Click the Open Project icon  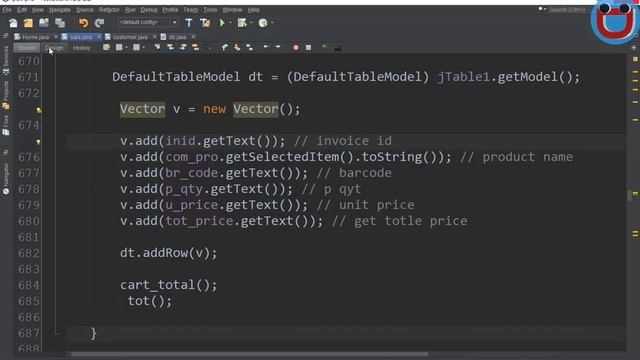(44, 23)
